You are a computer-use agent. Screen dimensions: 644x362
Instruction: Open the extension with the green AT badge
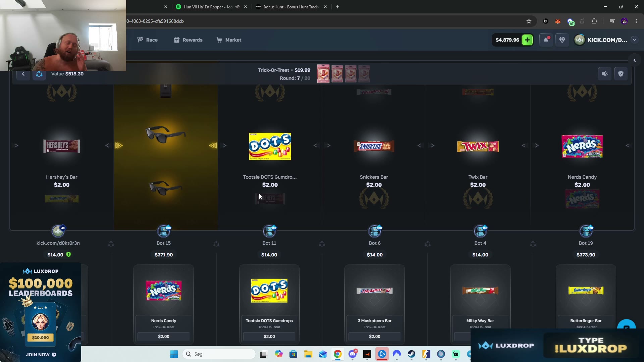click(570, 22)
